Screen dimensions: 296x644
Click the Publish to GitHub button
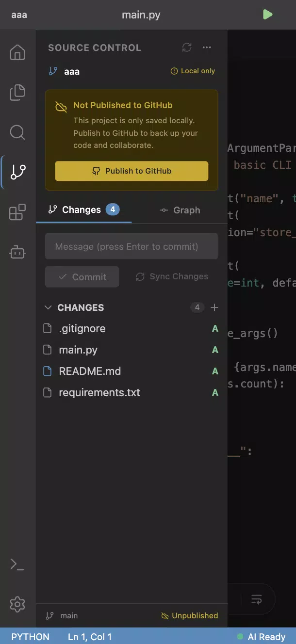click(x=132, y=171)
